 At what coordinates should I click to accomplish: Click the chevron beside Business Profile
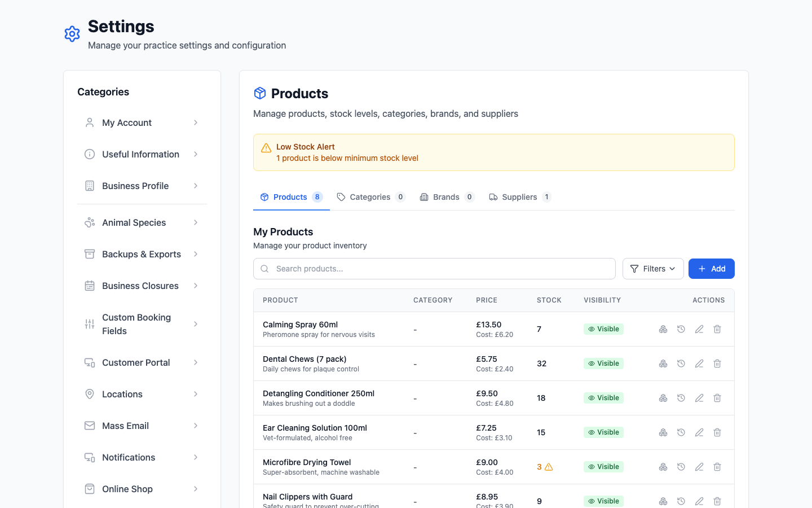click(x=196, y=186)
